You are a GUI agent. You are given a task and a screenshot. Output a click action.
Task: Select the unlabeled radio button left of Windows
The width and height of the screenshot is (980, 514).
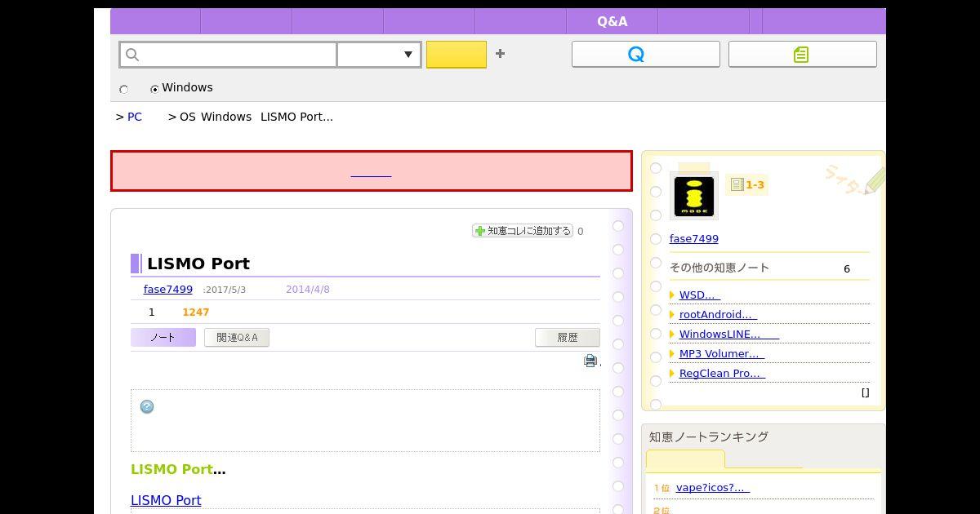tap(124, 89)
